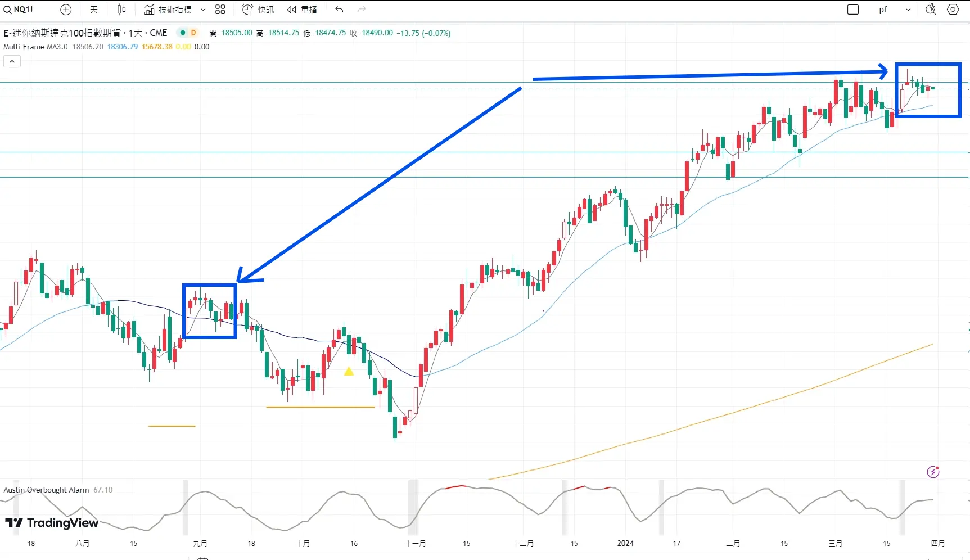Redo the last undone action
Image resolution: width=970 pixels, height=560 pixels.
[362, 10]
